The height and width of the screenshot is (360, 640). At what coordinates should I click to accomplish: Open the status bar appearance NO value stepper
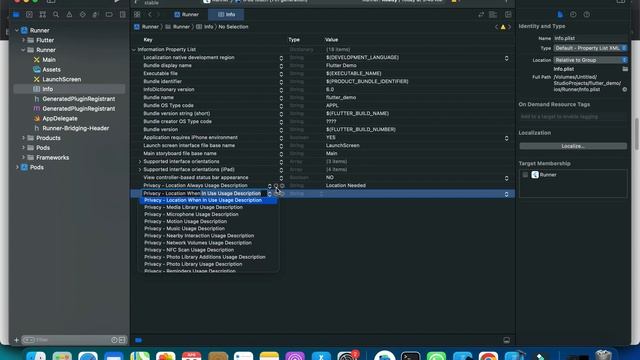pos(507,178)
